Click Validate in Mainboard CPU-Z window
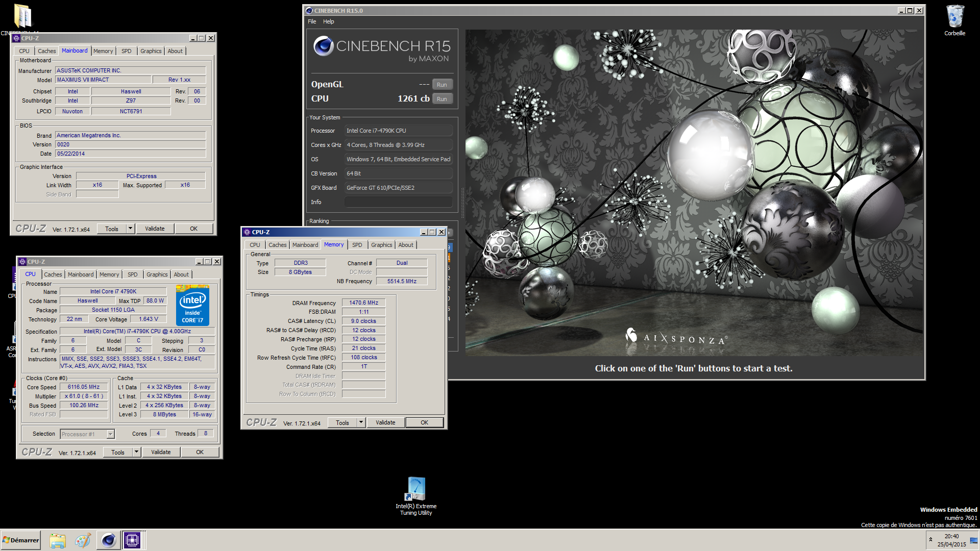Screen dimensions: 980x551 [155, 229]
